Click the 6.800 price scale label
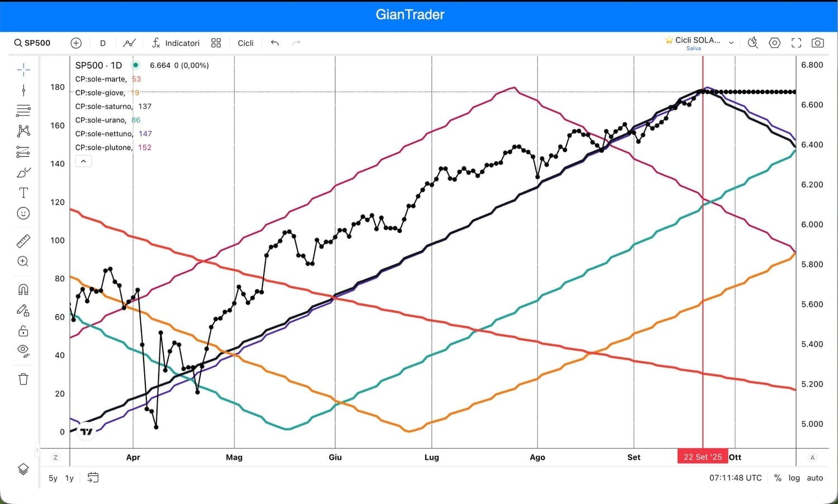Viewport: 838px width, 504px height. (812, 65)
